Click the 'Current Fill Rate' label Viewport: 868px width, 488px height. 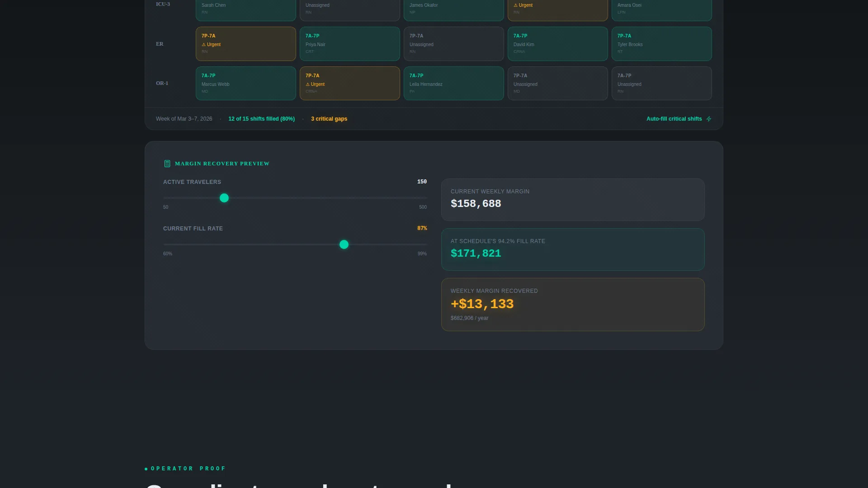pos(193,229)
